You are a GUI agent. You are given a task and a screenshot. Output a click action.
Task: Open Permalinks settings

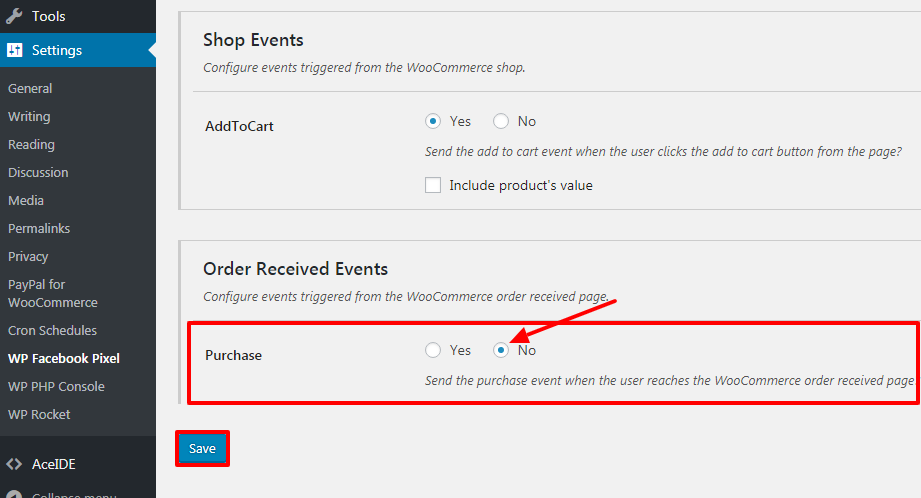(x=39, y=228)
